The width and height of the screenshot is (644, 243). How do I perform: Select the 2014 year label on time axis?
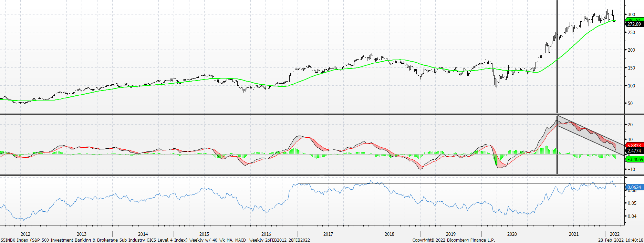(143, 234)
